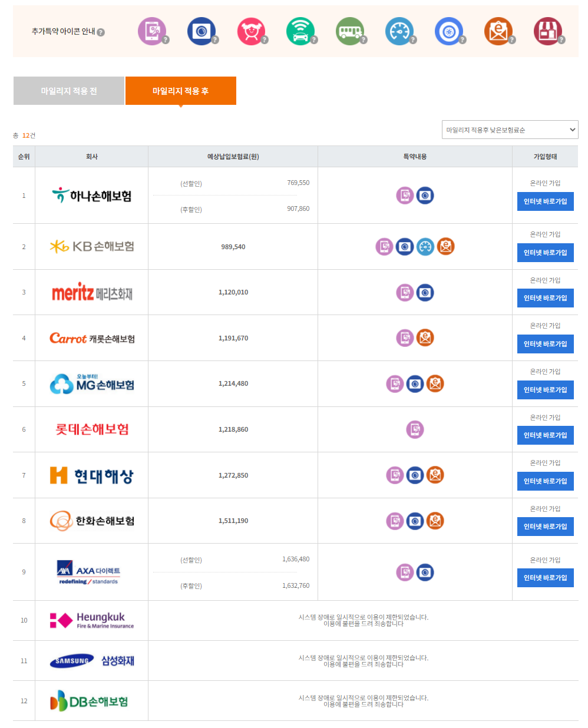This screenshot has width=588, height=728.
Task: Click the DB손해보험 company logo
Action: click(x=90, y=701)
